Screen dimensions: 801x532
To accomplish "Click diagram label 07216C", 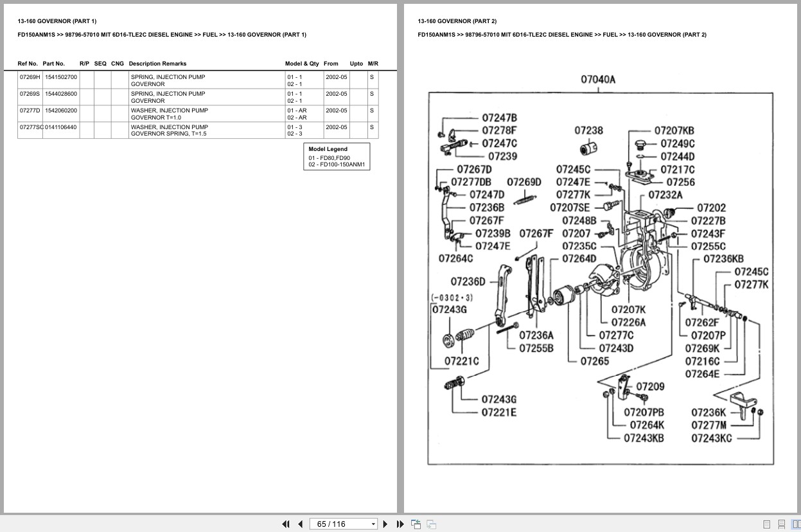I will point(702,361).
